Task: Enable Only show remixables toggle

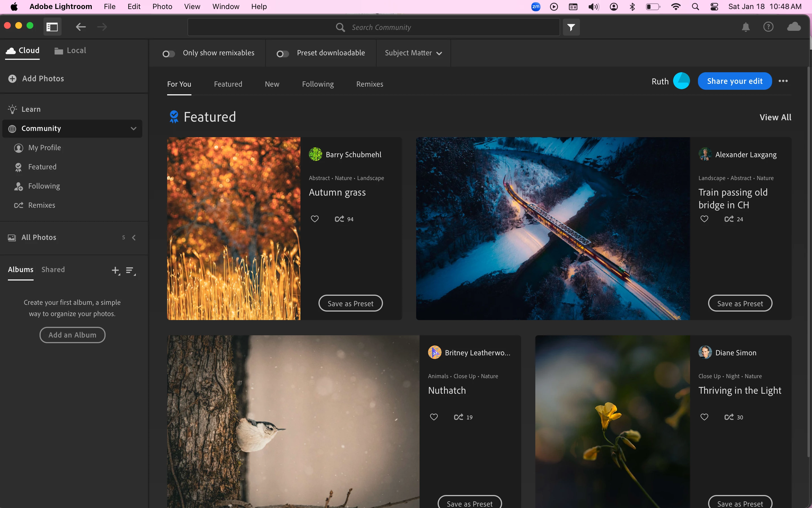Action: point(168,54)
